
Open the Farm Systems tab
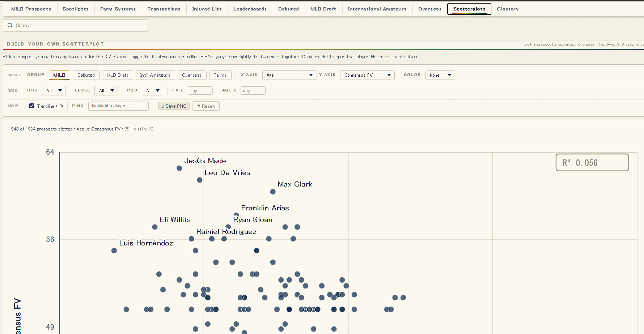pyautogui.click(x=118, y=9)
